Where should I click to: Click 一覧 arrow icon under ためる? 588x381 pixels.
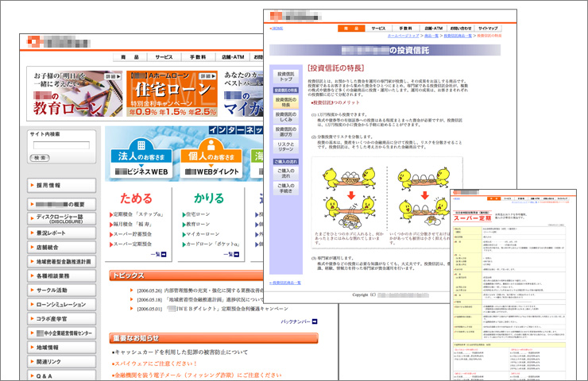(164, 254)
